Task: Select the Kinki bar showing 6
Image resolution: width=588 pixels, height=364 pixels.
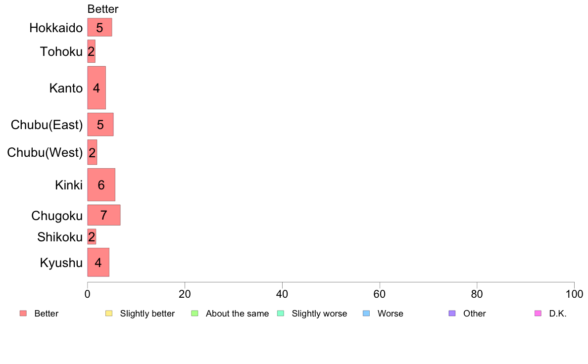Action: tap(101, 185)
